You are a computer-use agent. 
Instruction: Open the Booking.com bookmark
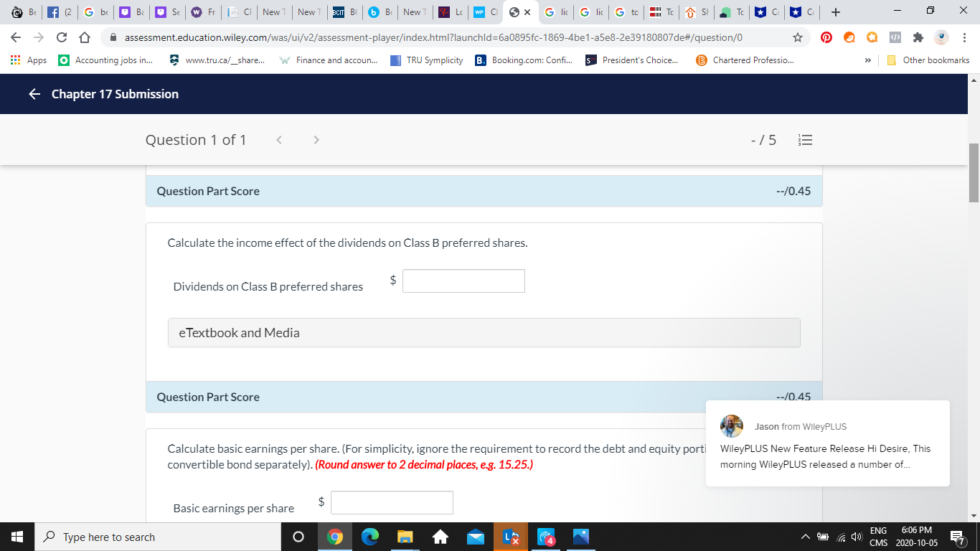click(x=524, y=60)
